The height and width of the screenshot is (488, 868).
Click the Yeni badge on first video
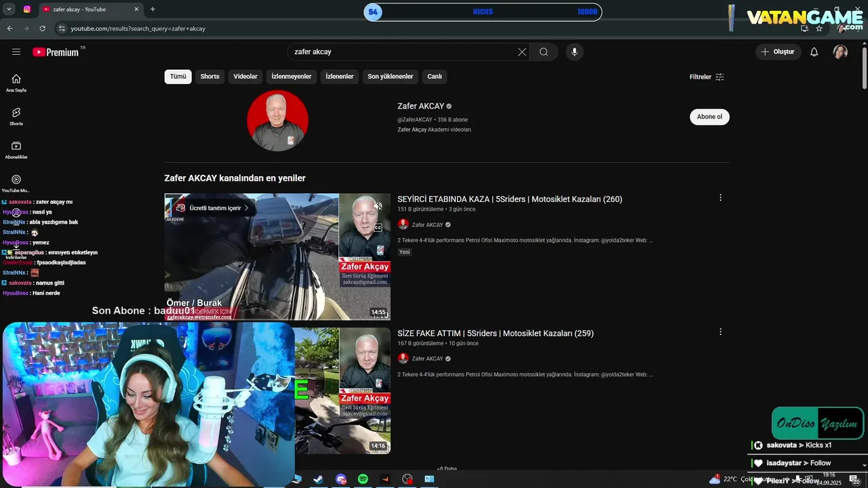tap(405, 252)
